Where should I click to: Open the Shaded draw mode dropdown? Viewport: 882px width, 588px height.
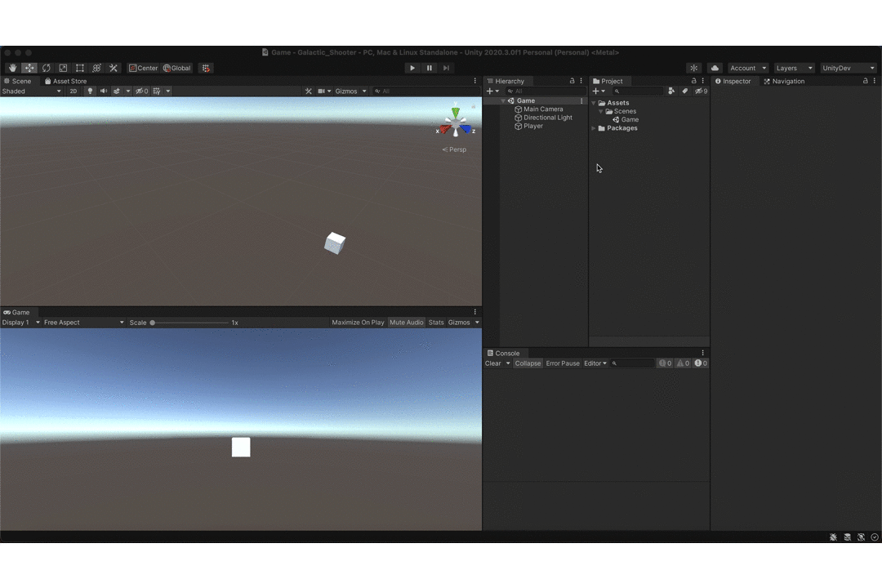[x=32, y=91]
